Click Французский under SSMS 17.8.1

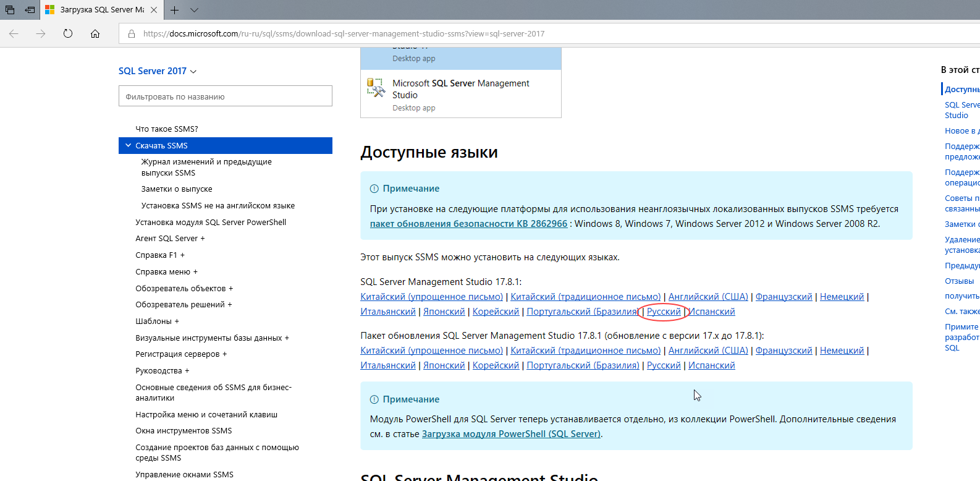[784, 297]
